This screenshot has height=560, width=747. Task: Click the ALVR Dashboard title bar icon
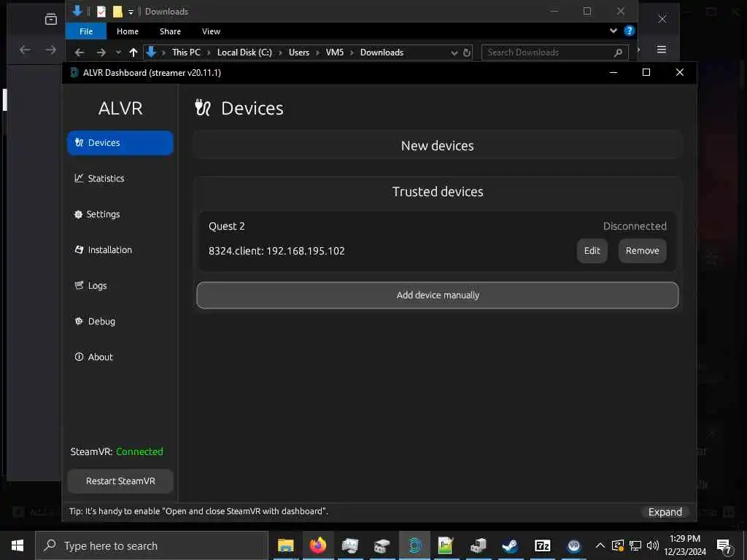[x=74, y=73]
